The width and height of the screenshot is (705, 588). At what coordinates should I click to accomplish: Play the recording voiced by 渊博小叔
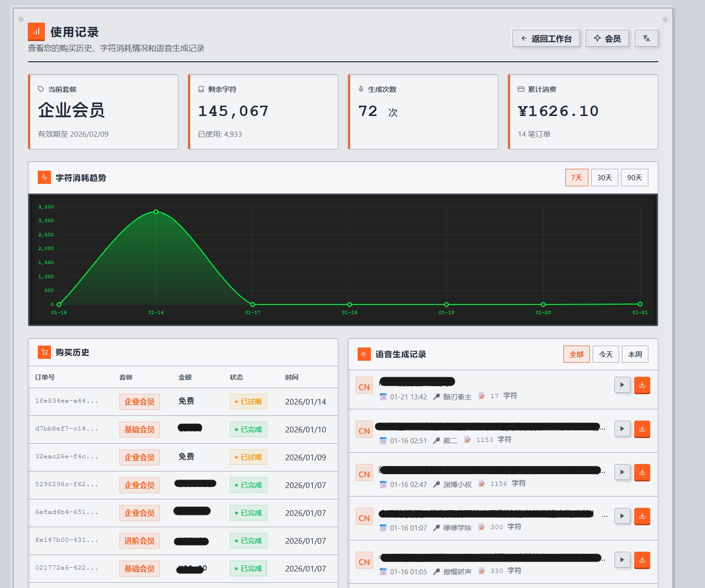[x=622, y=472]
